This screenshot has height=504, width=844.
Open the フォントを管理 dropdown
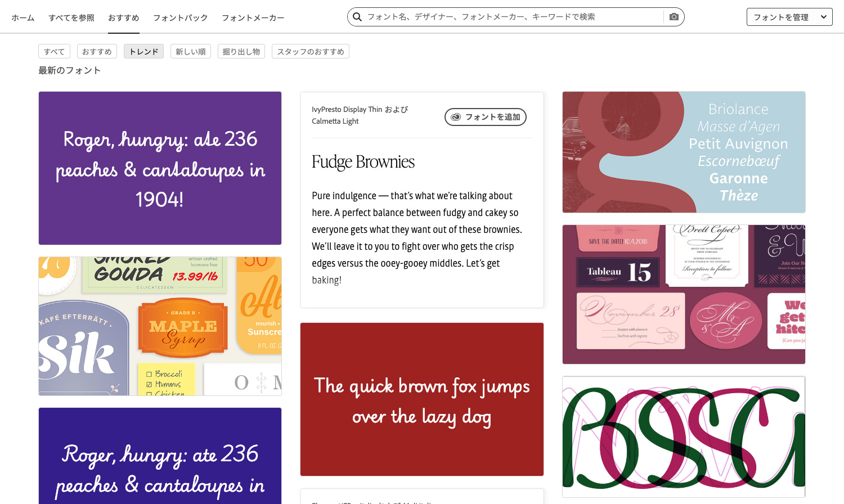pyautogui.click(x=789, y=17)
